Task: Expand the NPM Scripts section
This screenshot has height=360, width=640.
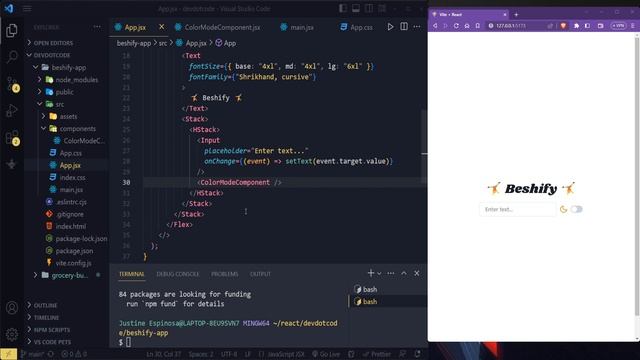Action: [51, 330]
